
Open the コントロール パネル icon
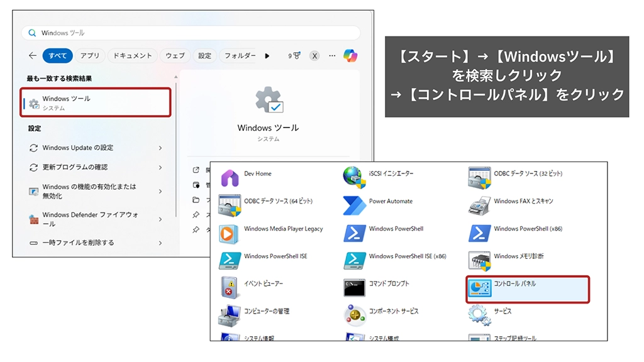click(480, 288)
